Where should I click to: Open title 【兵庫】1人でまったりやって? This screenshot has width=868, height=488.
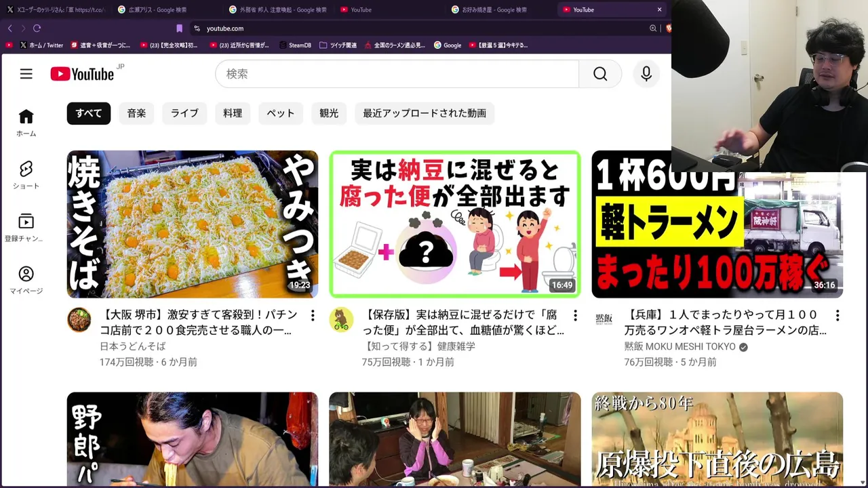coord(726,323)
